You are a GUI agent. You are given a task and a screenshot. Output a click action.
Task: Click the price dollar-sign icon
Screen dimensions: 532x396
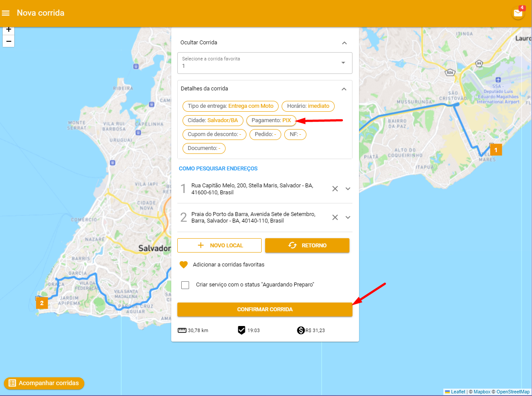tap(301, 330)
